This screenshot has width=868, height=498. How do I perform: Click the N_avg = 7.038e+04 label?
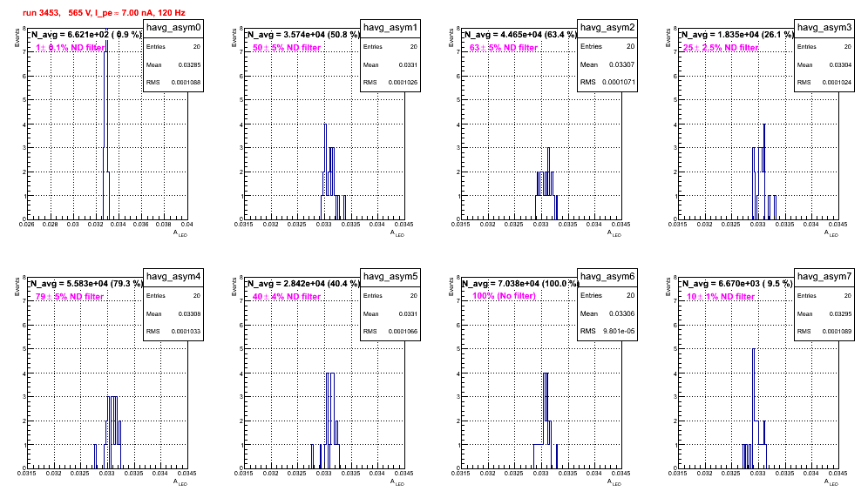pos(519,284)
